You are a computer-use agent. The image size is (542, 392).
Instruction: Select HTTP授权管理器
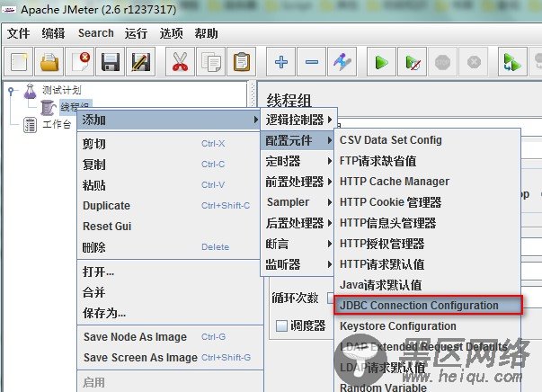[427, 244]
